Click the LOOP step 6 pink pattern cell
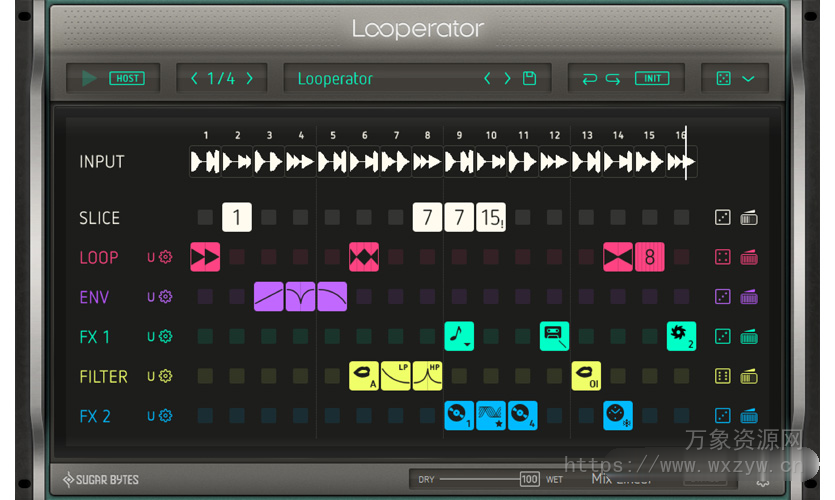 (x=364, y=257)
